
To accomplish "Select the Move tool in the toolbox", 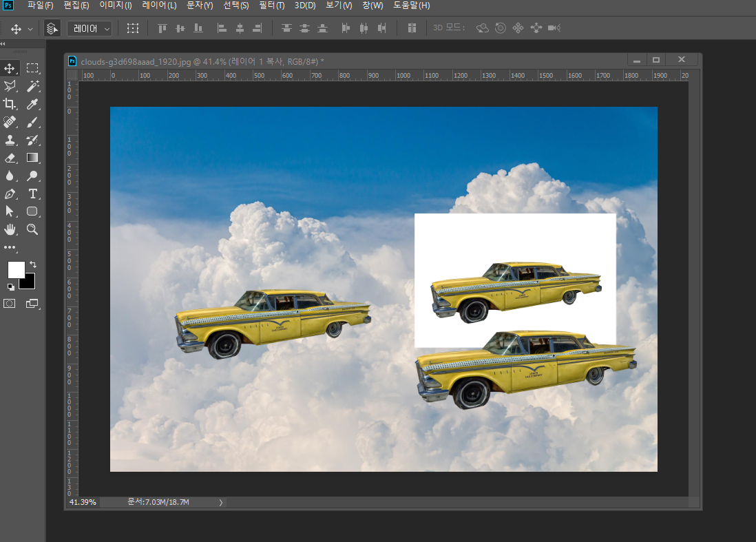I will [10, 68].
